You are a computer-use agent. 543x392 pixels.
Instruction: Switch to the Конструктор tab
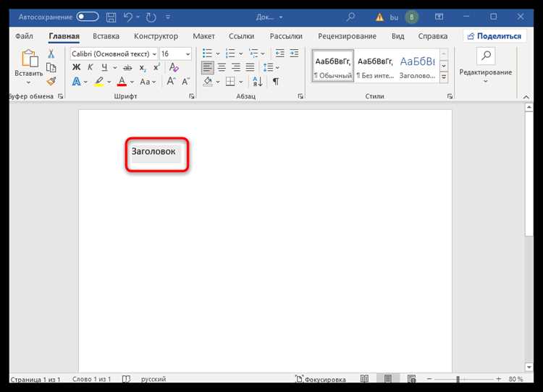click(156, 36)
